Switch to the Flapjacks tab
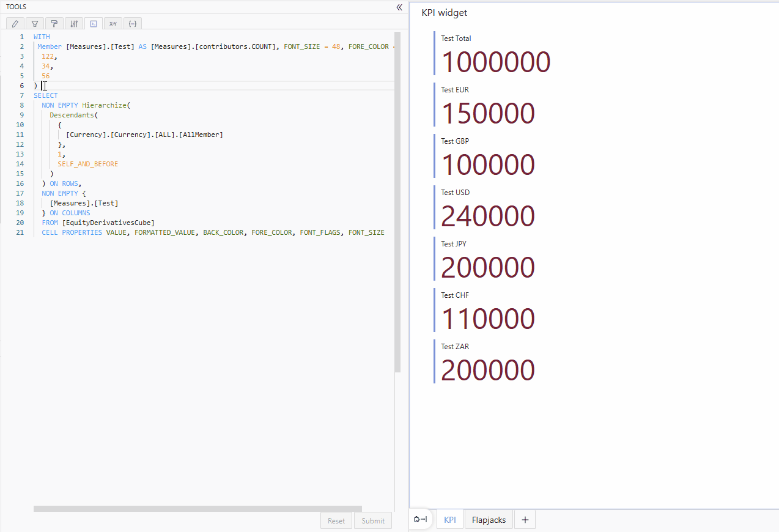 pyautogui.click(x=488, y=519)
